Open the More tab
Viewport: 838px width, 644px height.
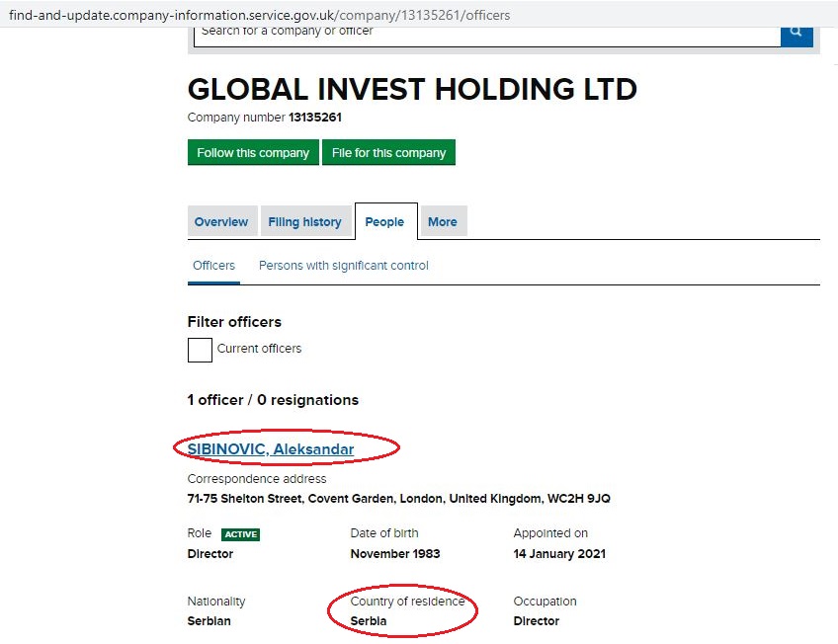pyautogui.click(x=443, y=221)
